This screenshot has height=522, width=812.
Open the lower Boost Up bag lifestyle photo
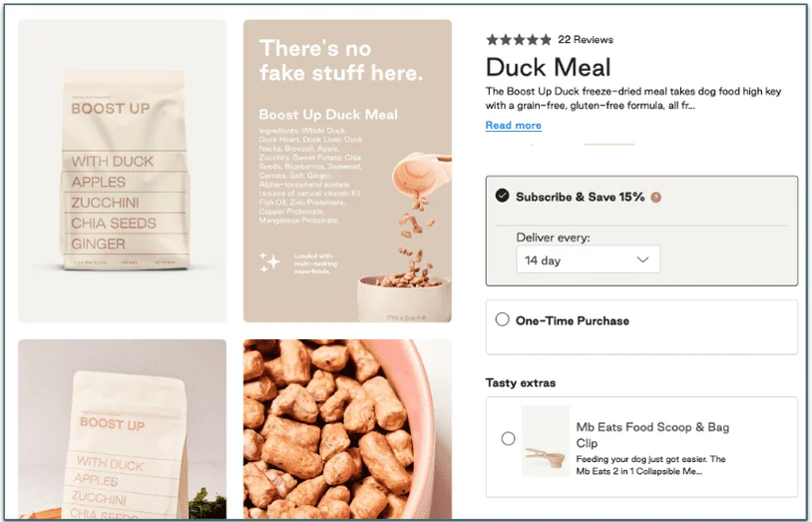[x=123, y=430]
